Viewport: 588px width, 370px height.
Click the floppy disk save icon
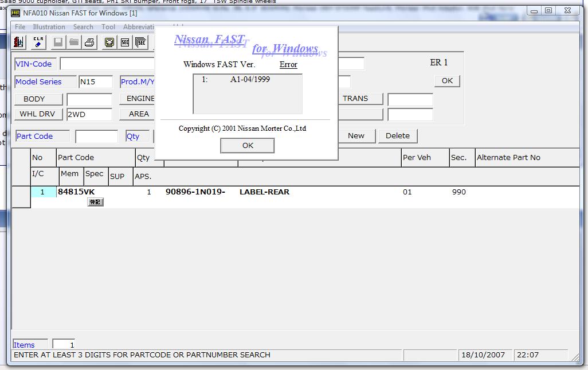[x=58, y=42]
